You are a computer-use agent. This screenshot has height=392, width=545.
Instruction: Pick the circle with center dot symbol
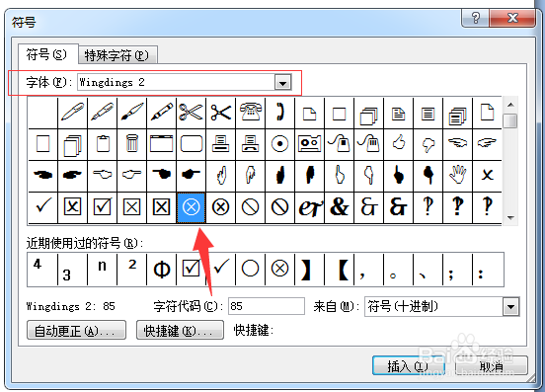pos(279,144)
